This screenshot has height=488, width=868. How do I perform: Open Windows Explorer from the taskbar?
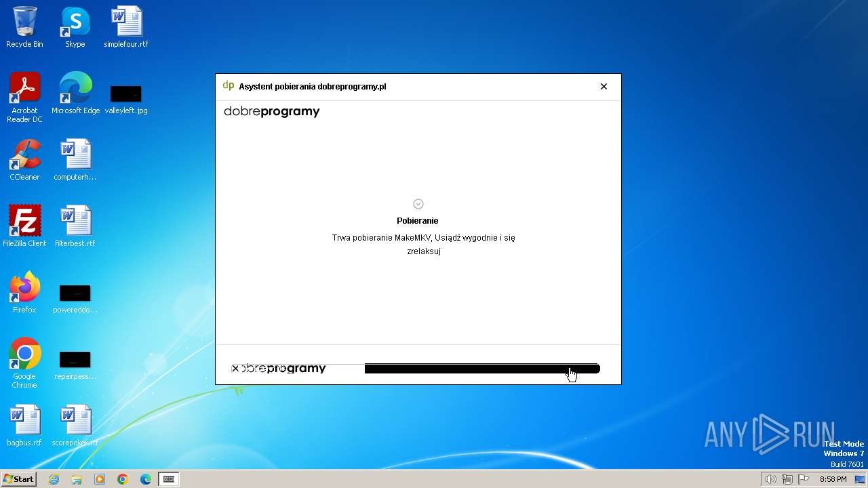click(77, 479)
